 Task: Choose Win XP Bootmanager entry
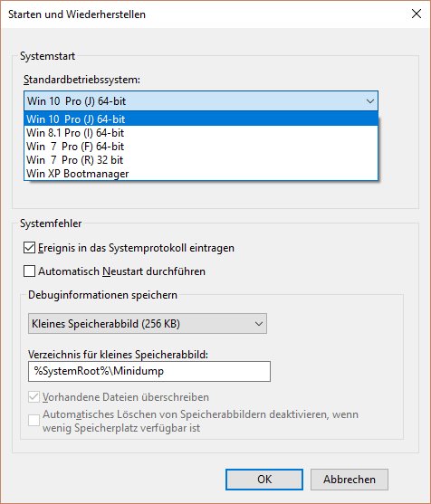click(201, 173)
